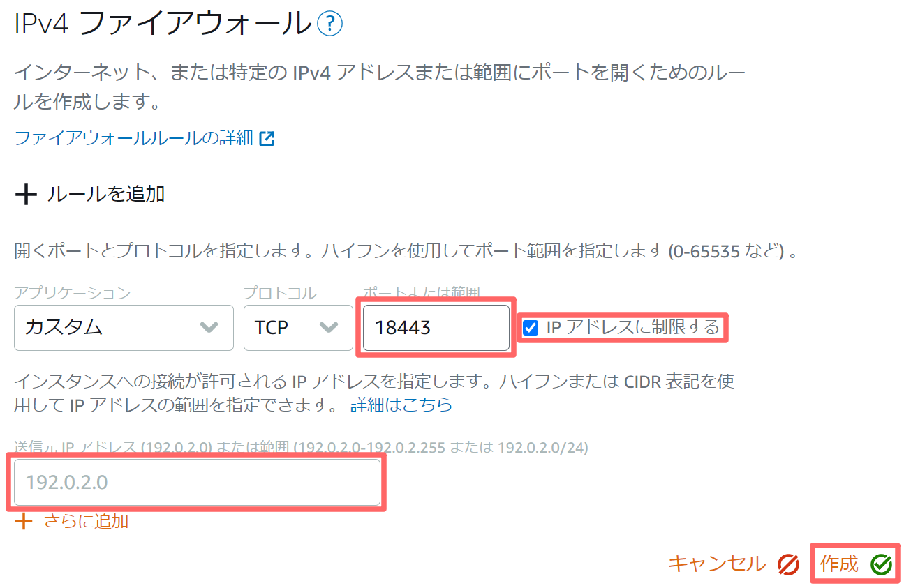The width and height of the screenshot is (904, 588).
Task: Click the external link icon beside ファイアウォールルールの詳細
Action: [x=267, y=139]
